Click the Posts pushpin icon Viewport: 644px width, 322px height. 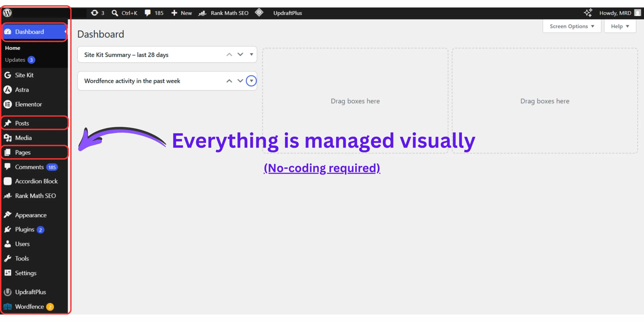coord(8,123)
